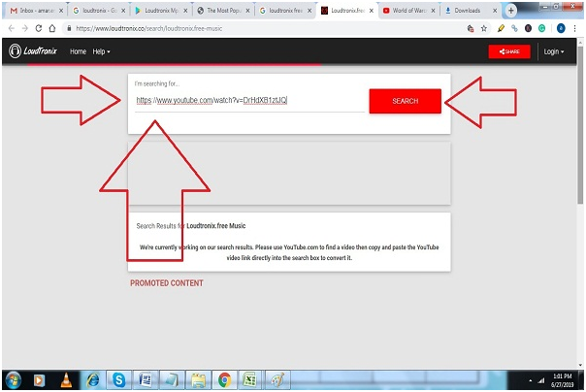Viewport: 586px width, 392px height.
Task: Show hidden system tray icons
Action: (531, 380)
